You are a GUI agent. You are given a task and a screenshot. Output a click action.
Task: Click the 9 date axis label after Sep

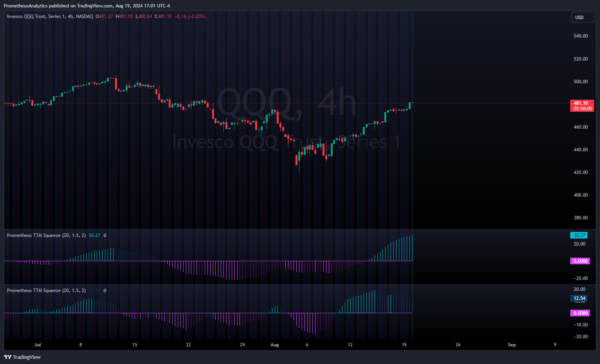(555, 345)
